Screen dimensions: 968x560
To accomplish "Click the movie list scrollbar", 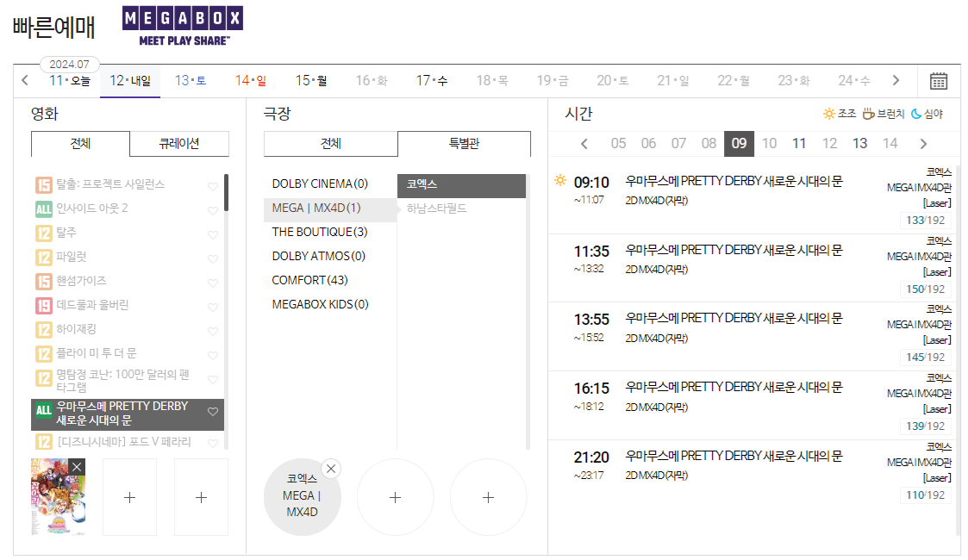I will pyautogui.click(x=226, y=192).
